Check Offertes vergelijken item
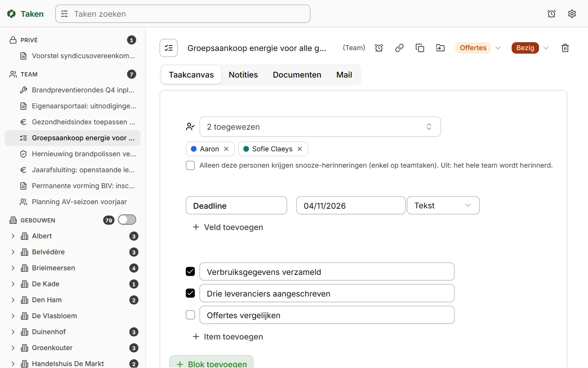The width and height of the screenshot is (588, 368). coord(190,315)
